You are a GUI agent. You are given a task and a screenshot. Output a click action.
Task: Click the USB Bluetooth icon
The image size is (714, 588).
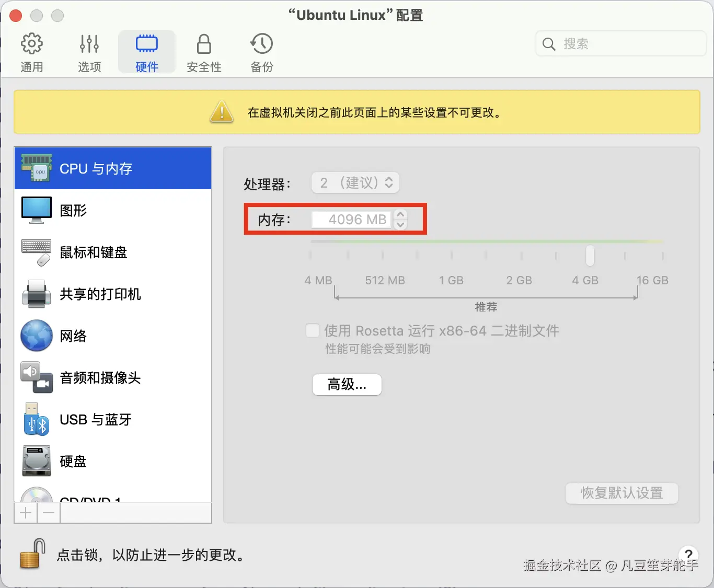pyautogui.click(x=37, y=419)
